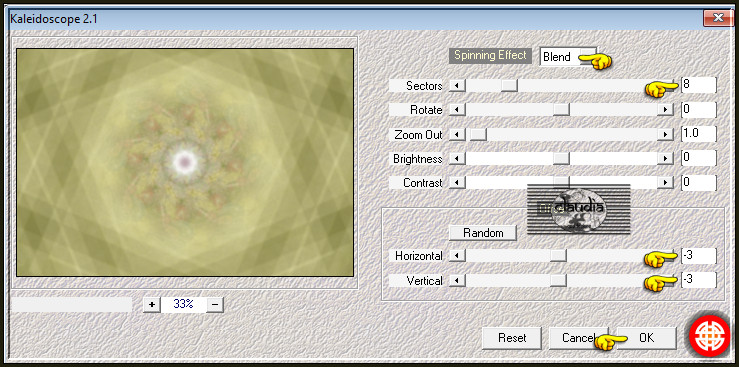Screen dimensions: 739x367
Task: Click the Sectors value field showing 8
Action: [698, 85]
